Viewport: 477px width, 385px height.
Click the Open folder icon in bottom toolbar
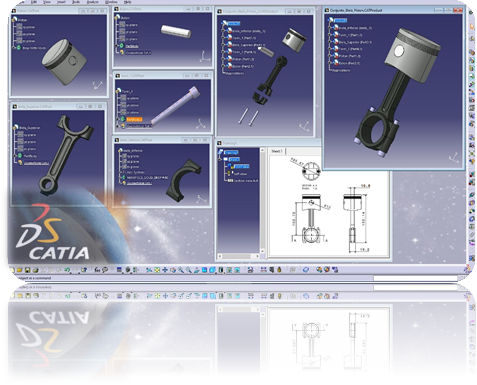(x=19, y=270)
